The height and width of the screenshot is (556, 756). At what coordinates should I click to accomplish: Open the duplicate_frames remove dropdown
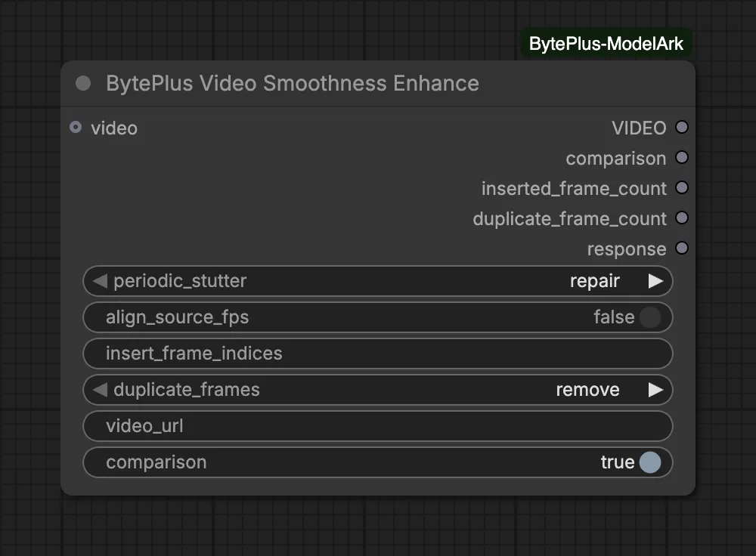coord(377,390)
